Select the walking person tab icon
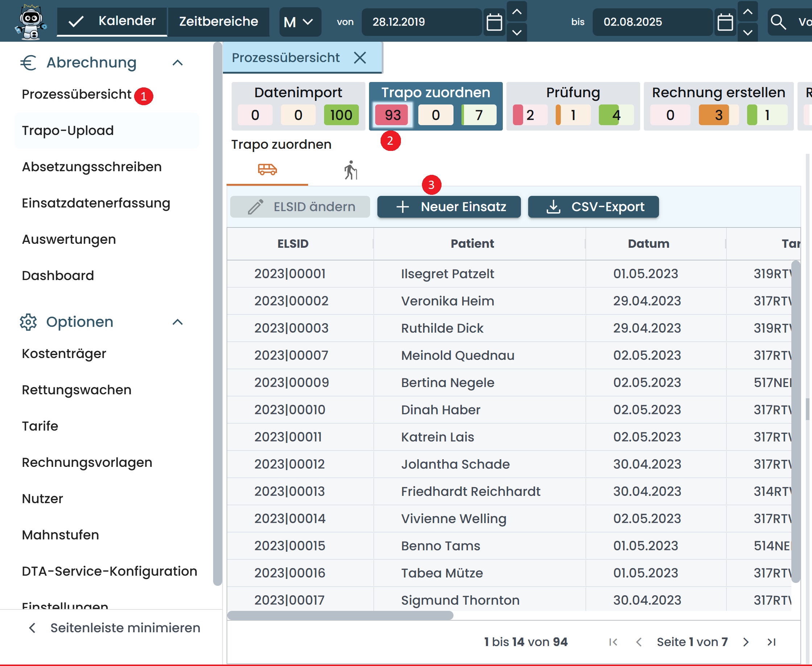812x666 pixels. click(351, 170)
